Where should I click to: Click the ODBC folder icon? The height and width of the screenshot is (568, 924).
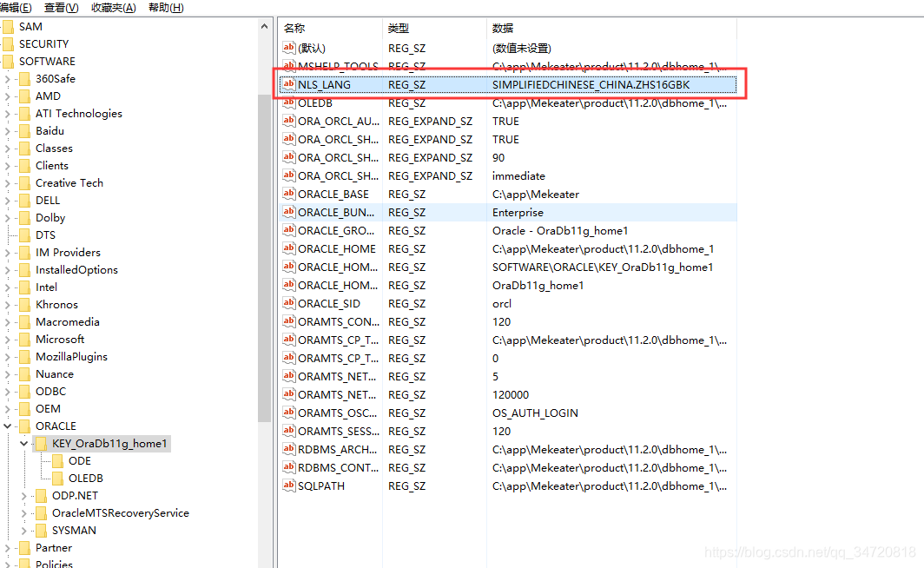(x=24, y=392)
